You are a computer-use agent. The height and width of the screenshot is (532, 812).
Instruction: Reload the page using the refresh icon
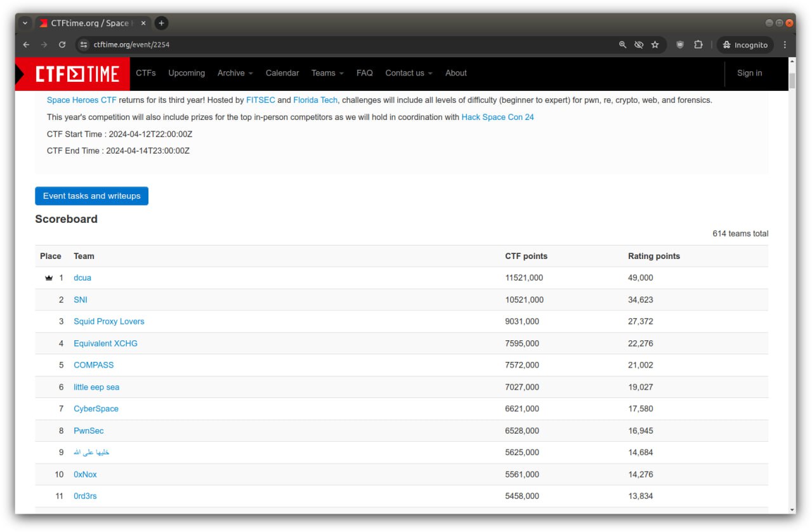click(x=62, y=45)
